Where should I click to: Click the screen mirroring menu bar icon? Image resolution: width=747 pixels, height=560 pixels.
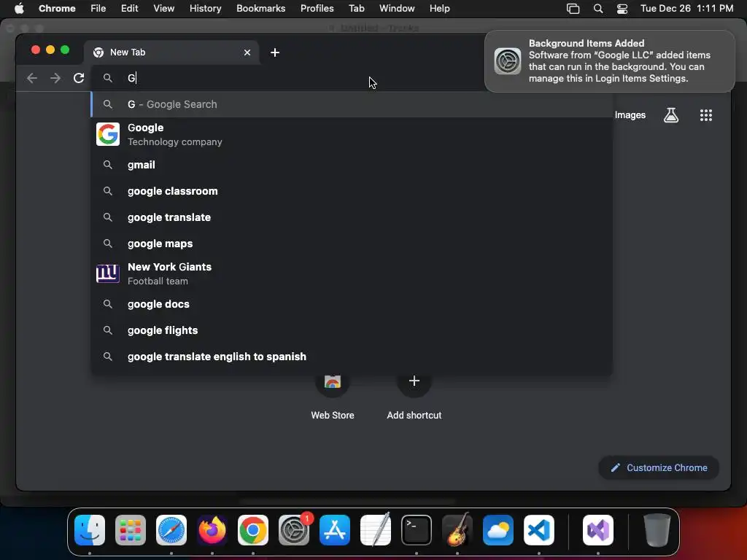[x=573, y=9]
